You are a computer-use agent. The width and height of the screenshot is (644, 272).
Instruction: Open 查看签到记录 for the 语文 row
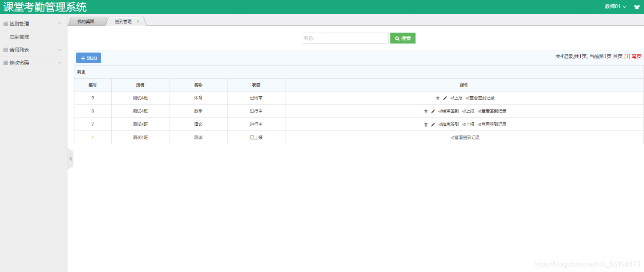tap(492, 124)
